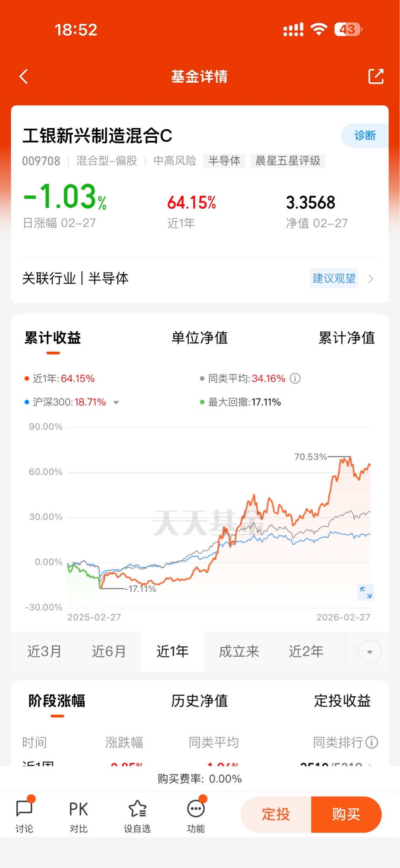Open the 沪深300 benchmark dropdown arrow
The width and height of the screenshot is (400, 868).
click(116, 402)
